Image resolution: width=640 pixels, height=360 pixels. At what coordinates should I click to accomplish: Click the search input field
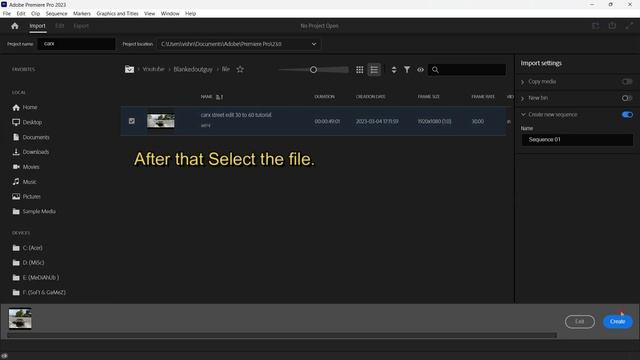click(467, 70)
